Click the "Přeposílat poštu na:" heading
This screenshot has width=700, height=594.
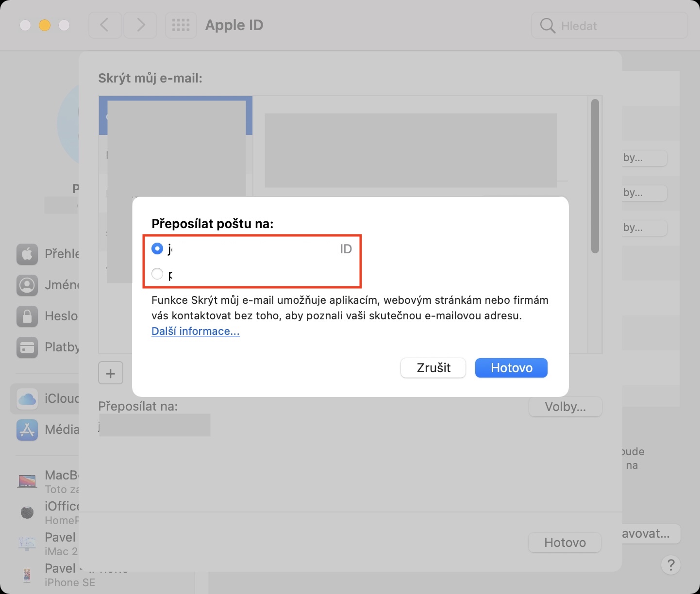[213, 224]
